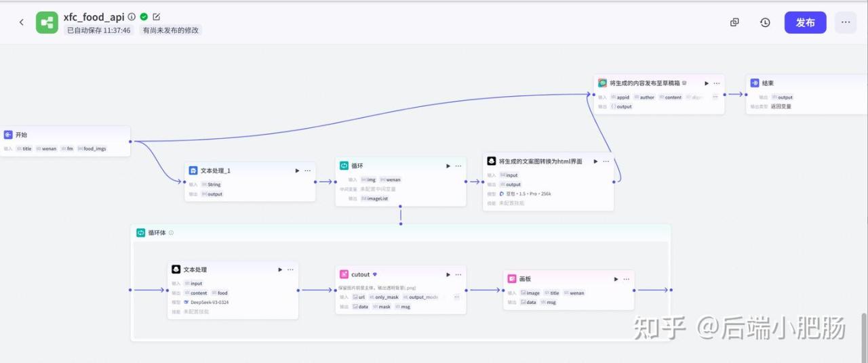Open more options on cutout node

click(x=458, y=275)
